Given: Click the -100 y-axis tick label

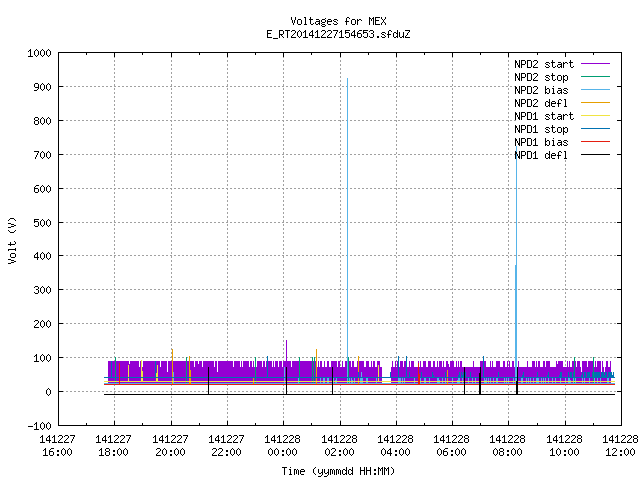Looking at the screenshot, I should coord(39,426).
